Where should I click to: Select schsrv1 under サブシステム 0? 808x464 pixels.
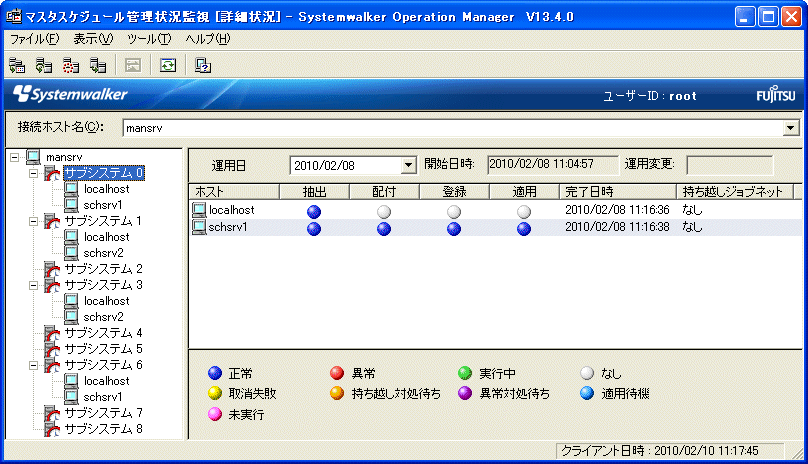point(103,205)
